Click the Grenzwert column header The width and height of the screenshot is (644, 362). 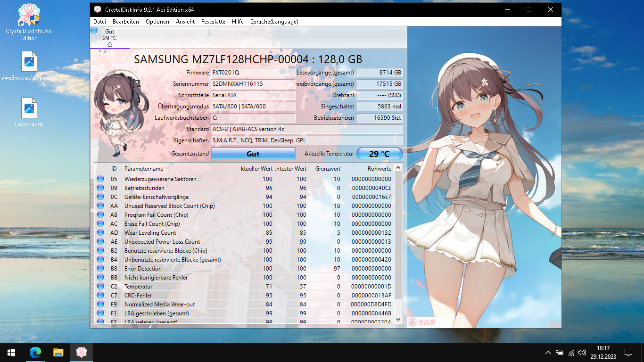click(328, 169)
